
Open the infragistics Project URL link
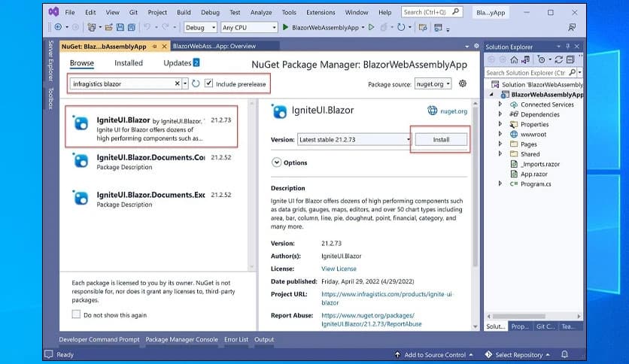[387, 299]
